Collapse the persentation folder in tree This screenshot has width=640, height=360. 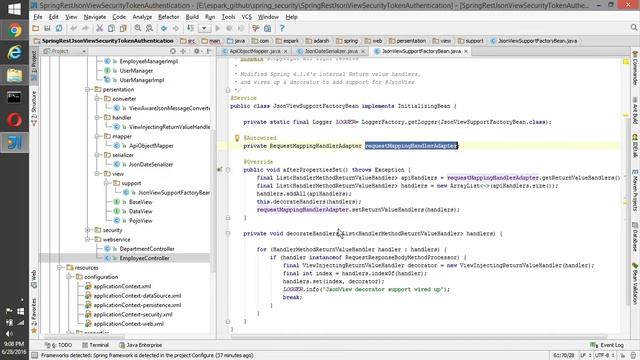[x=88, y=89]
